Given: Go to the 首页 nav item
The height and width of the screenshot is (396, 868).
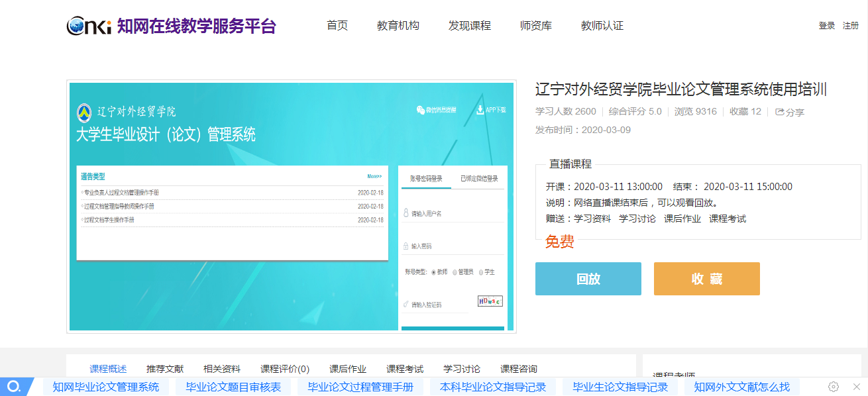Looking at the screenshot, I should (x=337, y=26).
